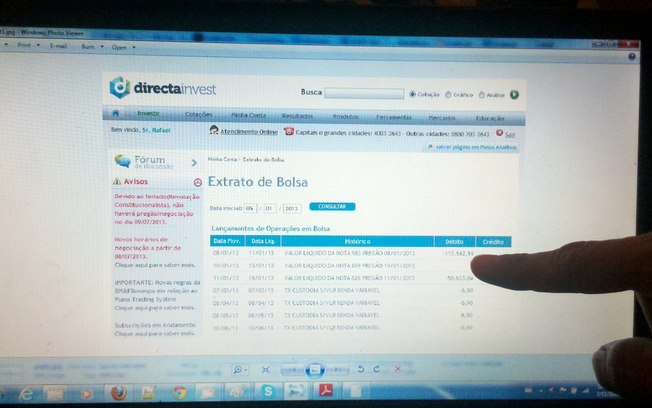
Task: Open the Mercados menu
Action: pos(442,118)
